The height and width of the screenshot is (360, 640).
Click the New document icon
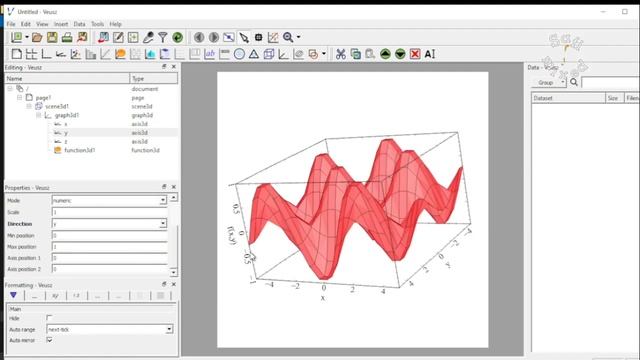16,38
